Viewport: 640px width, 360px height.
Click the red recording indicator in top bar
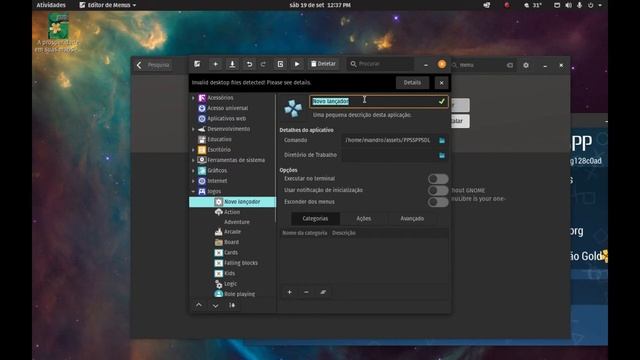(x=507, y=5)
